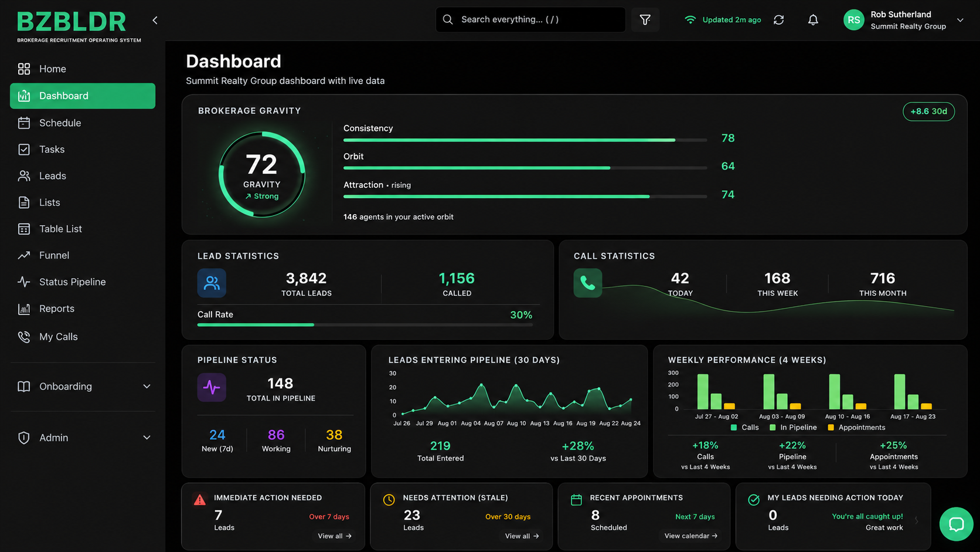
Task: Click the search magnifier icon
Action: coord(448,20)
